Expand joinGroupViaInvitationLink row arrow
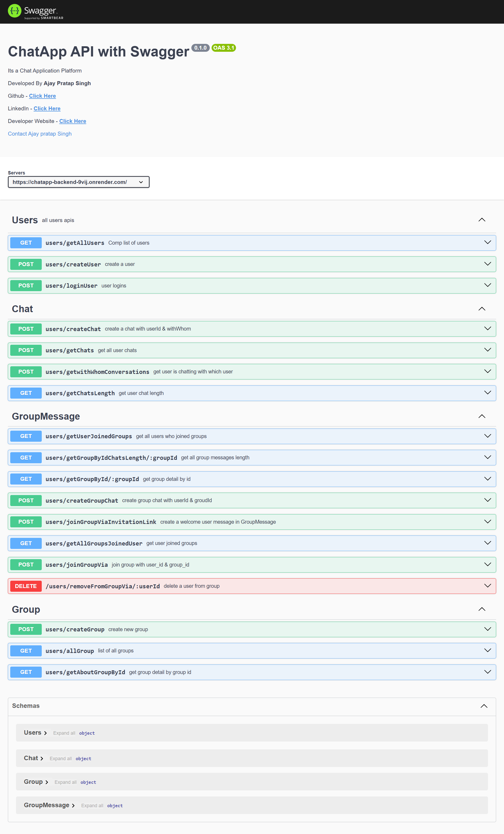 tap(487, 522)
